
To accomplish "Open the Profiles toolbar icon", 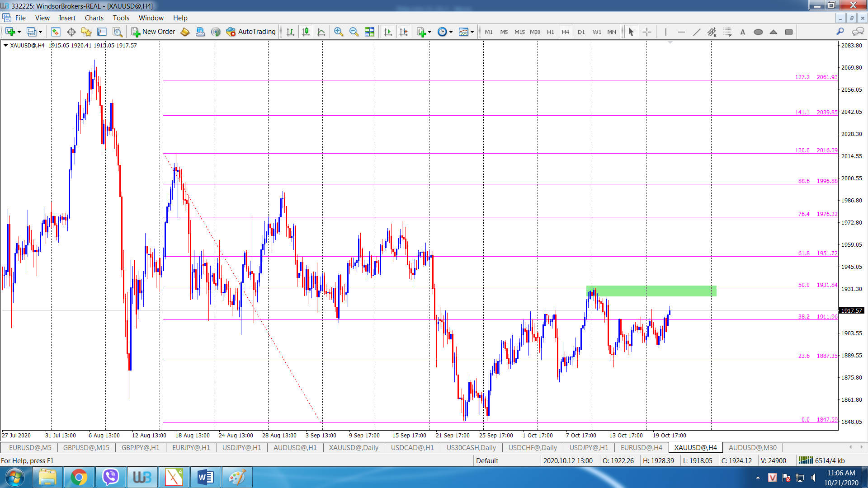I will (x=31, y=32).
